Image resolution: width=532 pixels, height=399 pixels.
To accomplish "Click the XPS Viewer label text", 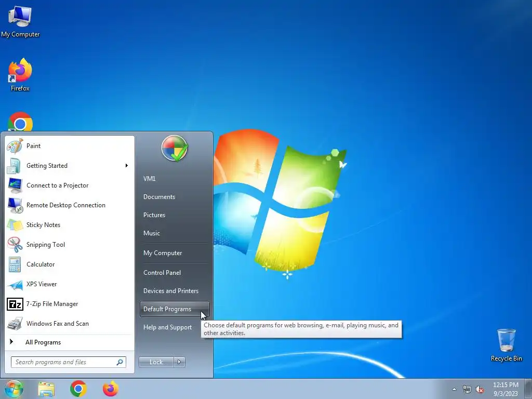I will (x=42, y=284).
